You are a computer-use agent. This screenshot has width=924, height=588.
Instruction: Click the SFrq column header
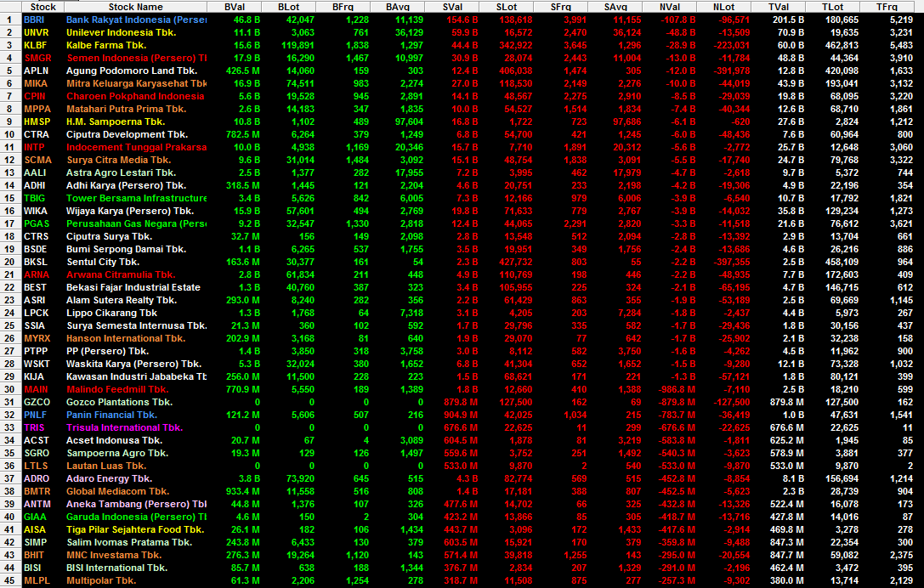[560, 7]
